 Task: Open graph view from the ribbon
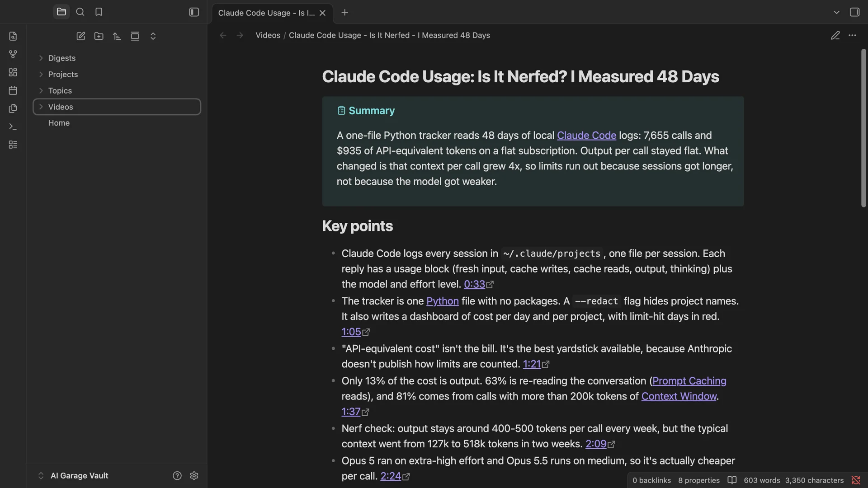click(x=13, y=54)
